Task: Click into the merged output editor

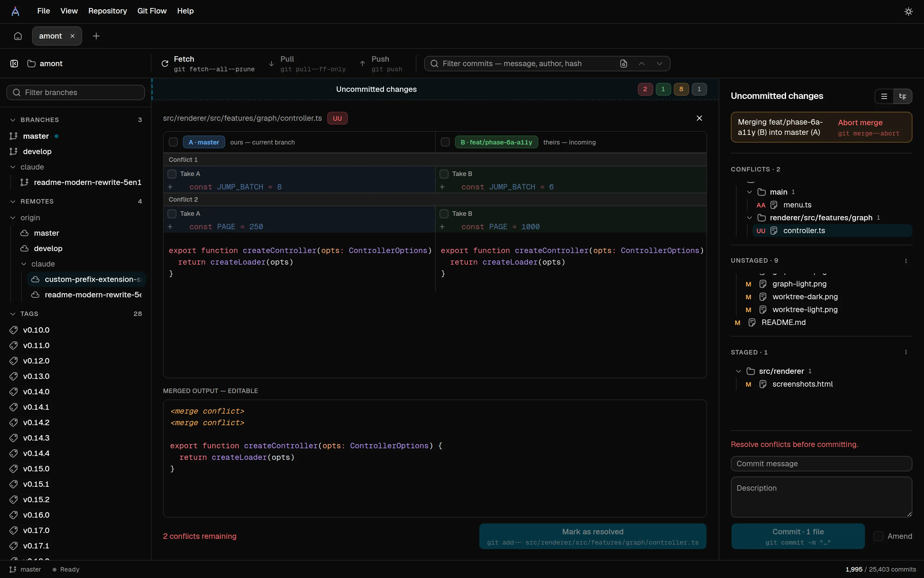Action: click(x=435, y=459)
